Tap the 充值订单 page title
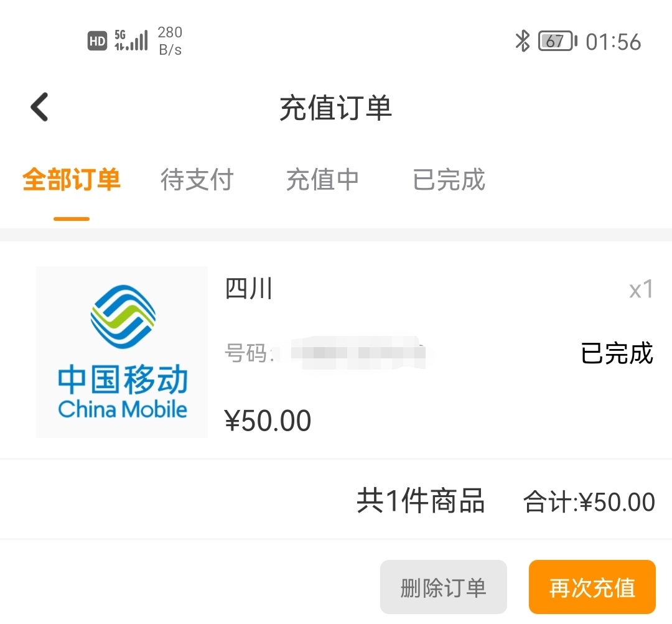Screen dimensions: 672x624 335,107
